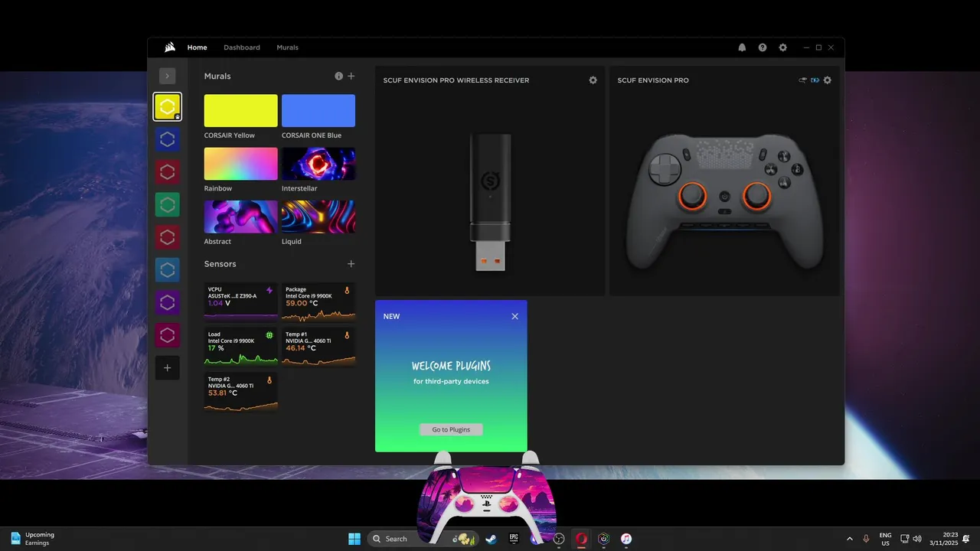The width and height of the screenshot is (980, 551).
Task: Click the battery charging icon on Envision Pro
Action: point(815,80)
